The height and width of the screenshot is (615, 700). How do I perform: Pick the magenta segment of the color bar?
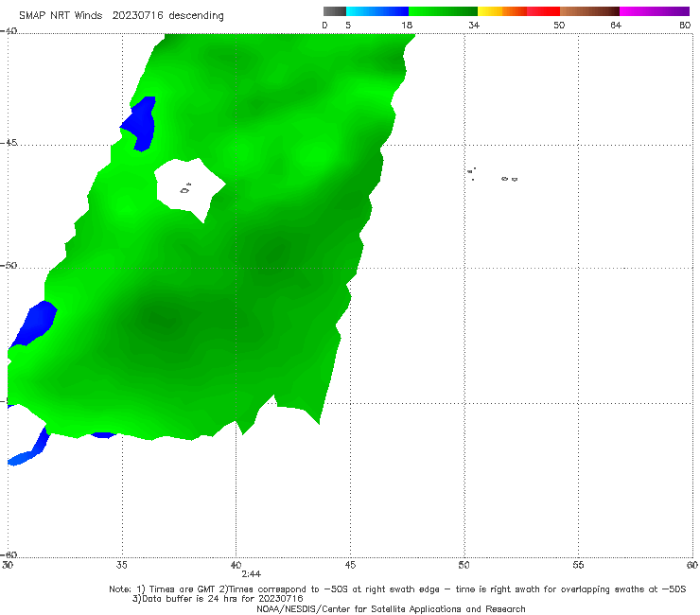[x=655, y=11]
